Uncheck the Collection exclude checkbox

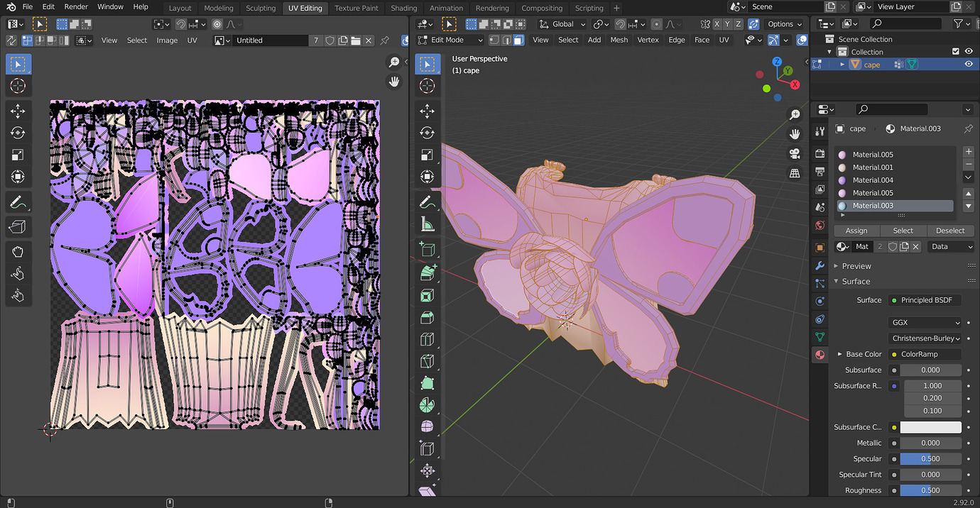(x=956, y=51)
